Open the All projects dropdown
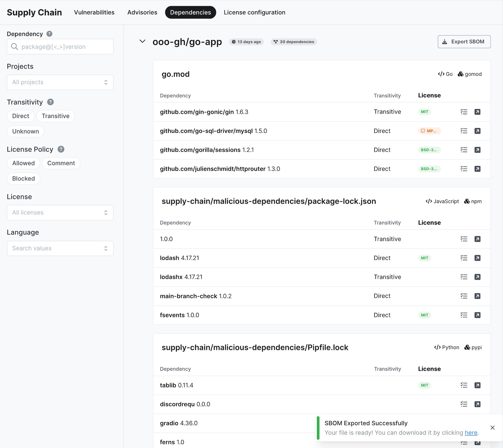 click(x=60, y=82)
